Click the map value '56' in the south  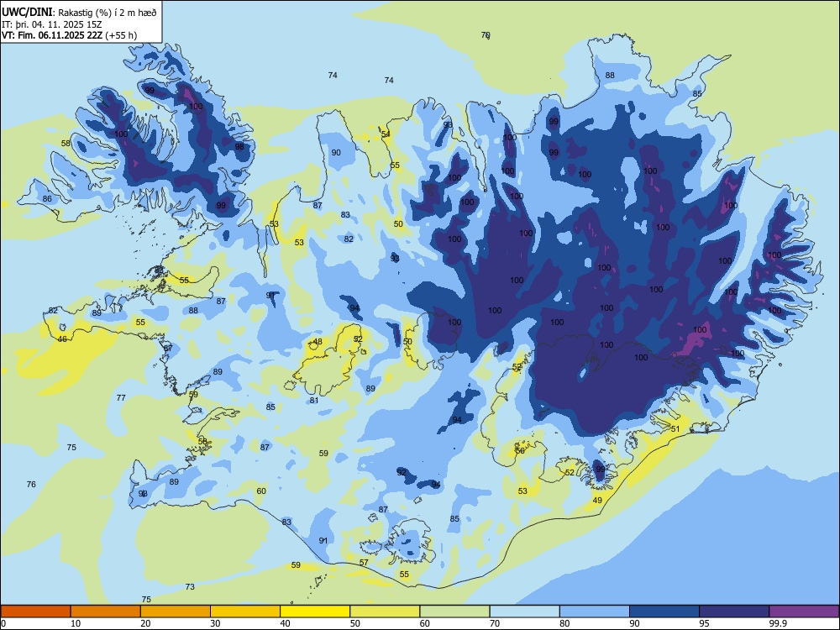520,451
